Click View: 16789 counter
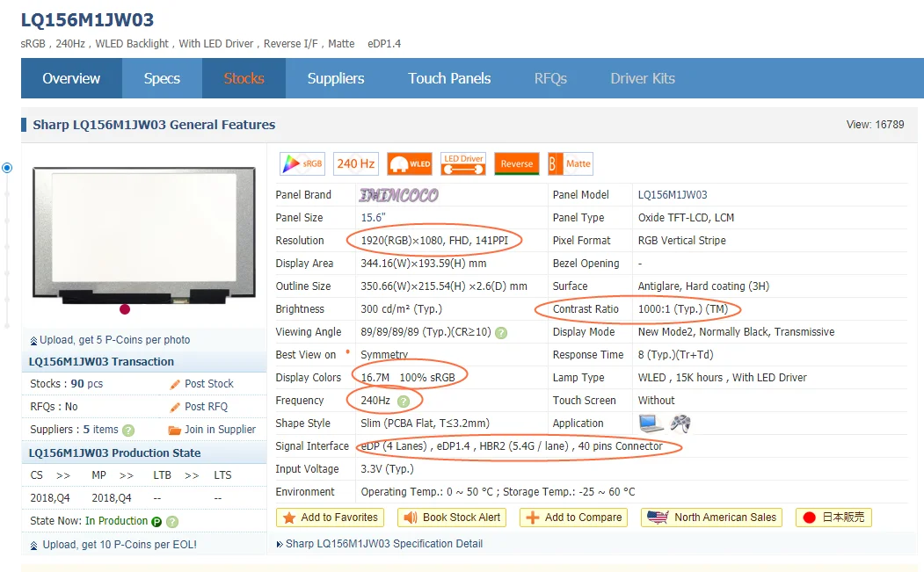This screenshot has width=924, height=572. (x=875, y=125)
